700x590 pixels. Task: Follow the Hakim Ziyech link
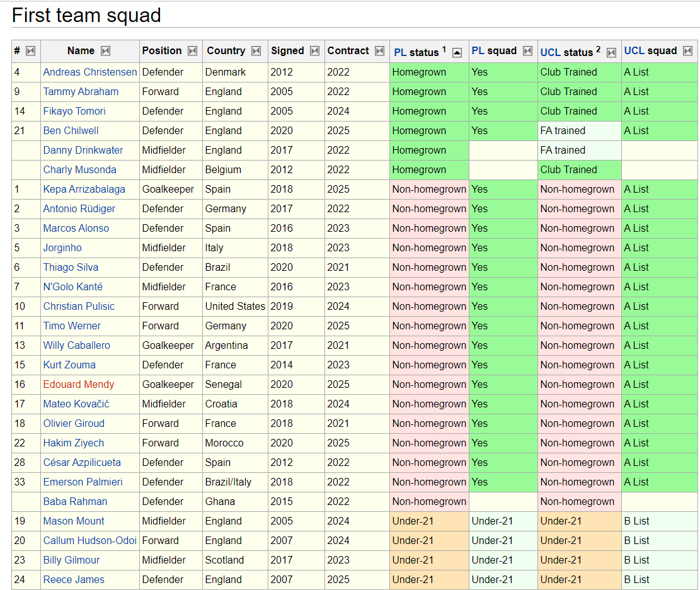pyautogui.click(x=73, y=443)
